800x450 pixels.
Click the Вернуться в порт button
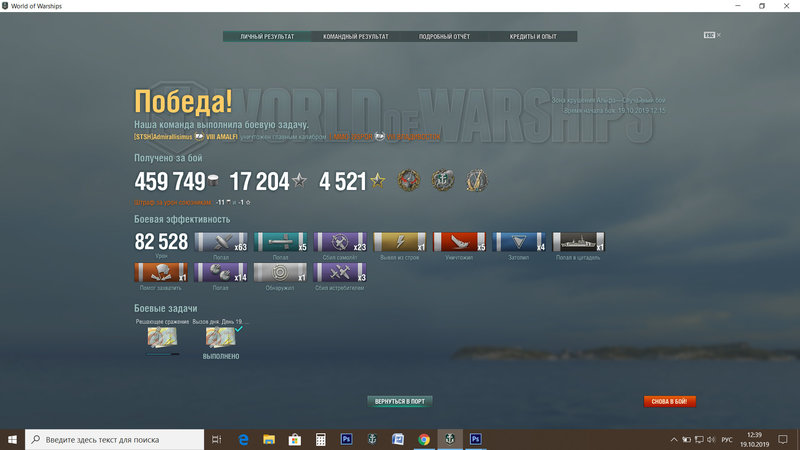pos(399,402)
